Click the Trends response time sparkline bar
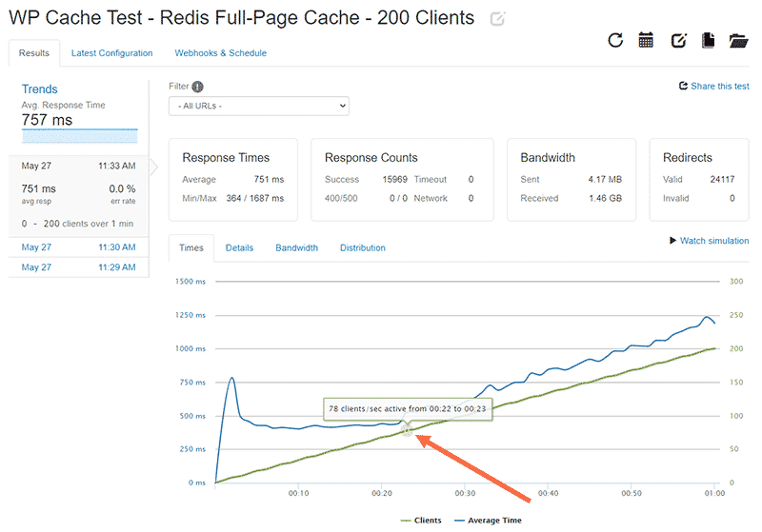 pyautogui.click(x=80, y=136)
